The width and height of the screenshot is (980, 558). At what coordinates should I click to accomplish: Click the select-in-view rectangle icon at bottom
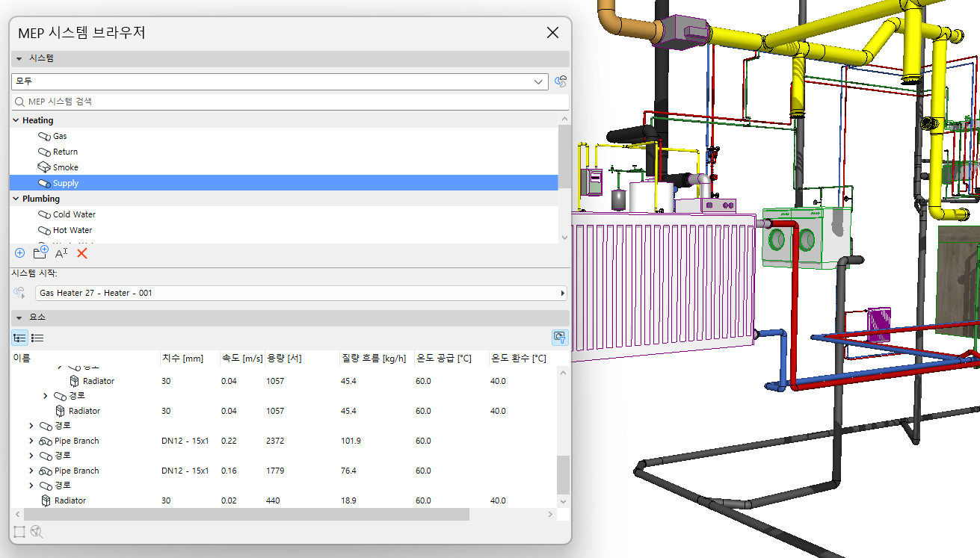tap(19, 532)
